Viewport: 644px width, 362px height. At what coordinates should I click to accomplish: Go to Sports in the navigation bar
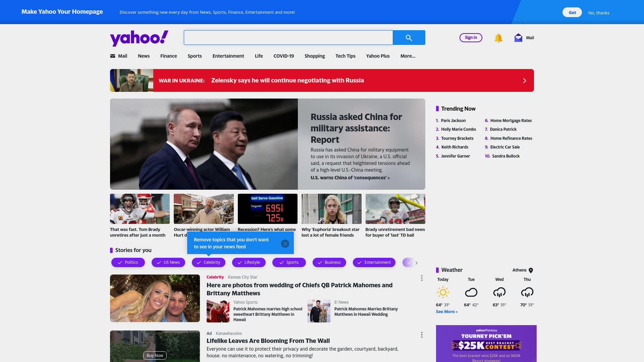195,56
